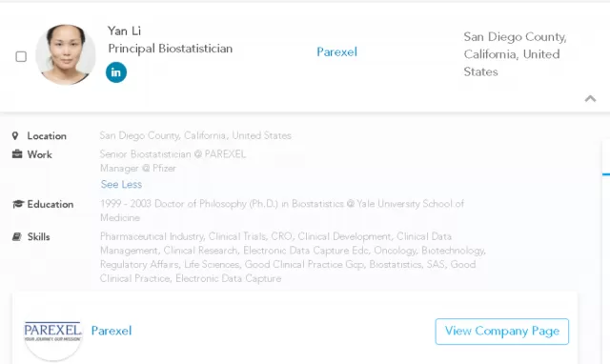Click the Parexel link beside logo
The width and height of the screenshot is (610, 364).
pos(112,331)
